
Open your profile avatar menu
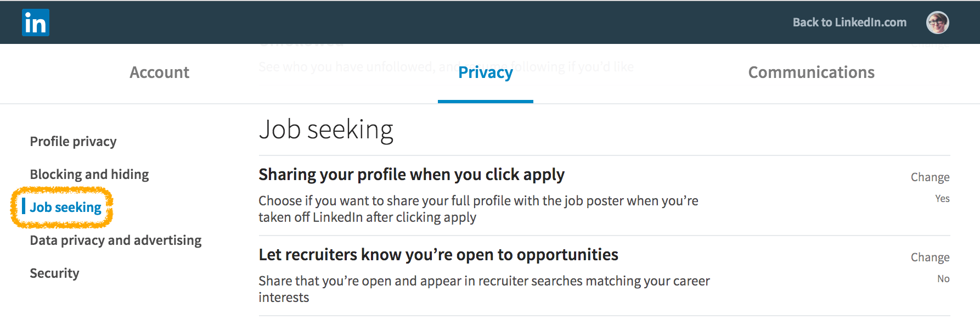coord(939,23)
